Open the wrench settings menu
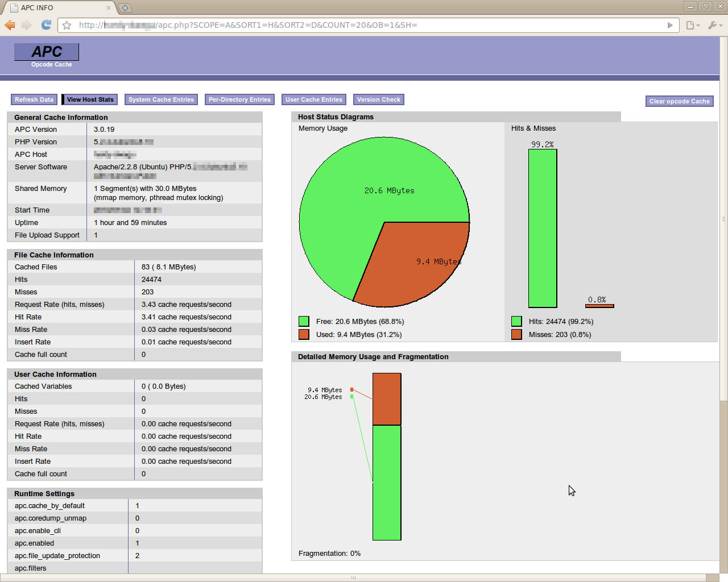The width and height of the screenshot is (728, 582). point(715,25)
